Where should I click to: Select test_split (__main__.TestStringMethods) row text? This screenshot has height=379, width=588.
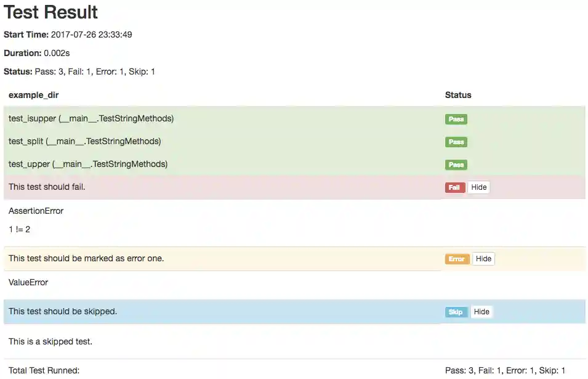(85, 142)
